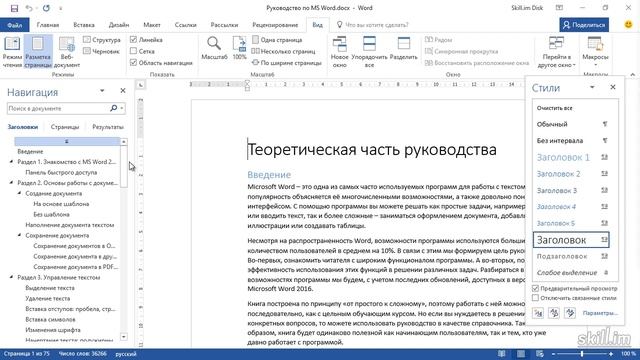Click the smiley feedback icon
Image resolution: width=640 pixels, height=360 pixels.
click(x=629, y=24)
